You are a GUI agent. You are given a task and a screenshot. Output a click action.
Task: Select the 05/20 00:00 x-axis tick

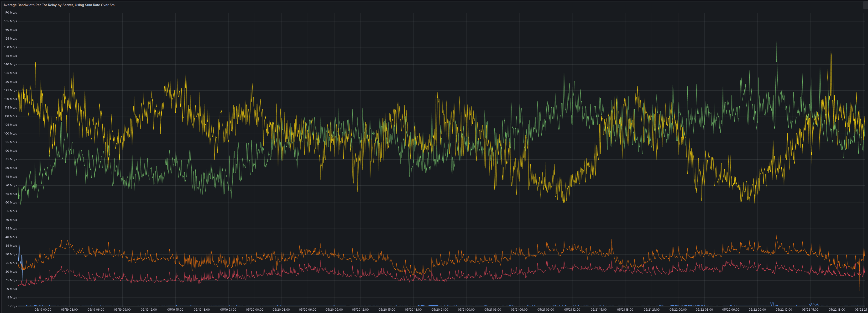[254, 309]
